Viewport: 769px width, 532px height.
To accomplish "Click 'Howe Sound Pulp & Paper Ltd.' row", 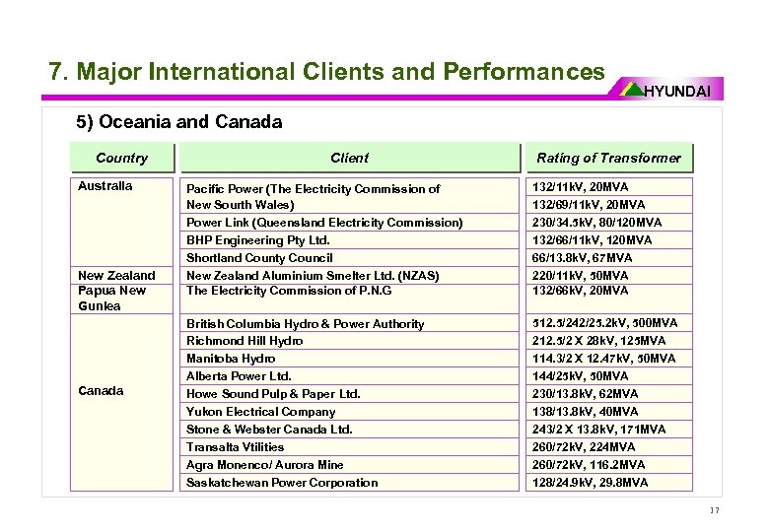I will pyautogui.click(x=349, y=393).
